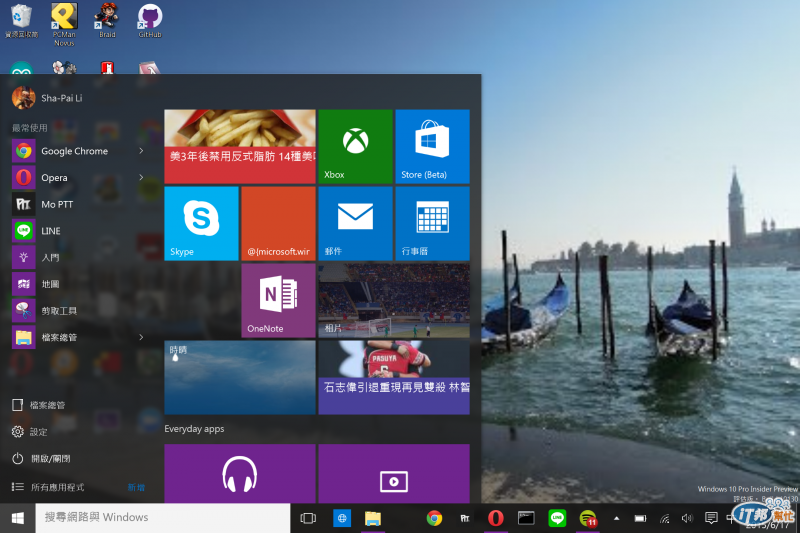Open command prompt taskbar icon
This screenshot has height=533, width=800.
pyautogui.click(x=526, y=518)
